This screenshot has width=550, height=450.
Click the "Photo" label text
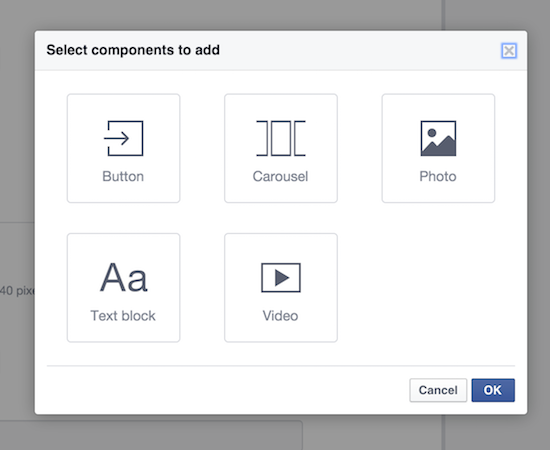tap(438, 176)
